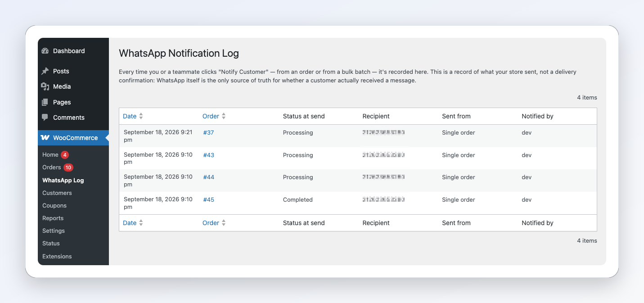This screenshot has height=303, width=644.
Task: Open Dashboard in the sidebar
Action: pos(69,51)
